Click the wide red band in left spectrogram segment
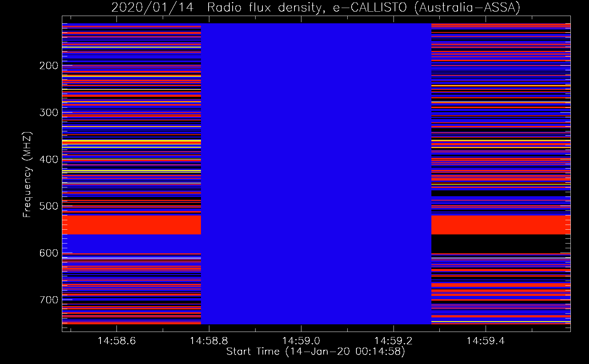Screen dimensions: 589x364 (x=131, y=225)
